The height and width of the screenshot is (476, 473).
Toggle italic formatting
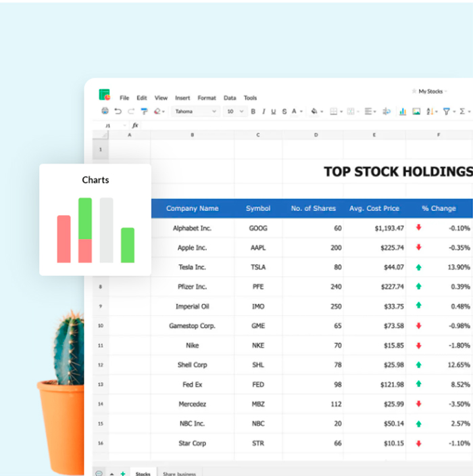click(264, 112)
